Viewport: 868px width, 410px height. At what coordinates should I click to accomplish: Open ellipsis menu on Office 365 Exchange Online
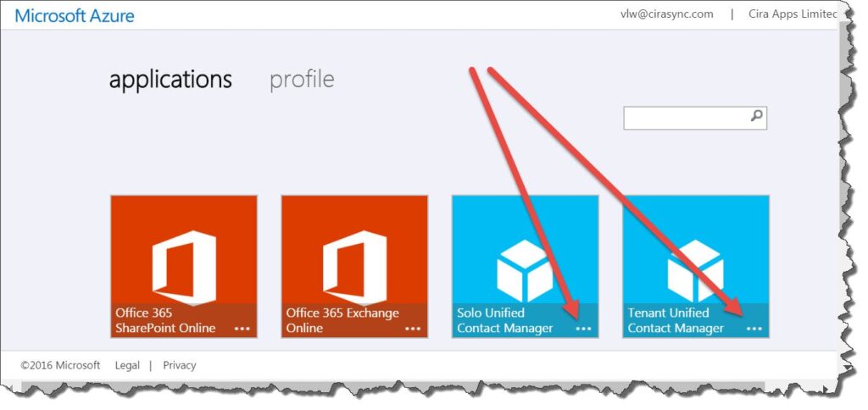point(413,329)
